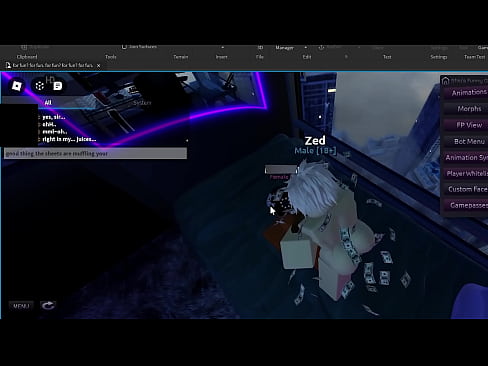This screenshot has height=366, width=488.
Task: Open the Player Whitelist option
Action: point(466,173)
